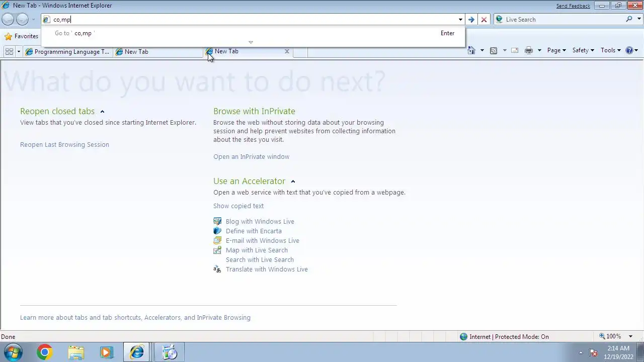Viewport: 644px width, 362px height.
Task: Collapse the Reopen closed tabs section
Action: point(102,112)
